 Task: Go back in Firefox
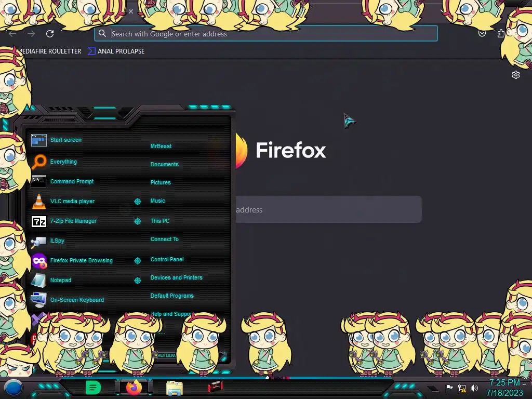coord(12,34)
